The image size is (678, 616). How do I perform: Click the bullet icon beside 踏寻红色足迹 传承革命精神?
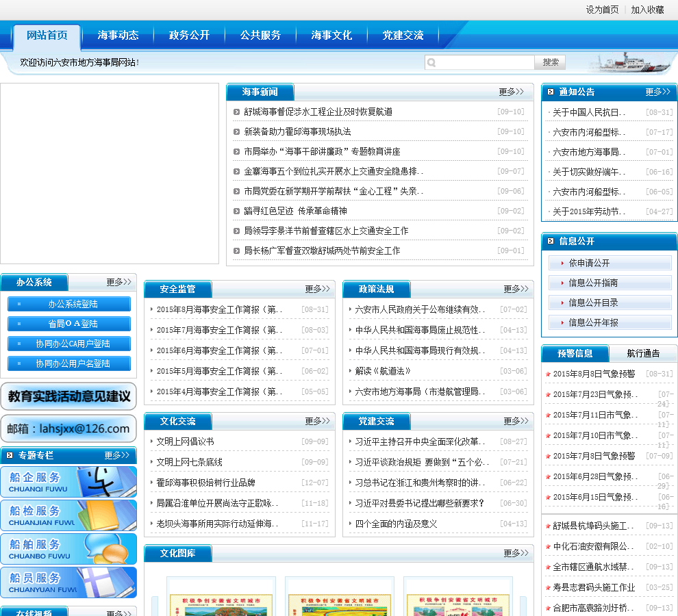tap(236, 211)
